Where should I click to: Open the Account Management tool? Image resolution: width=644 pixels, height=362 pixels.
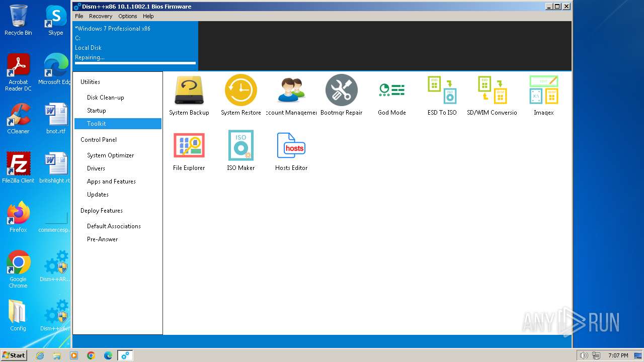(291, 96)
